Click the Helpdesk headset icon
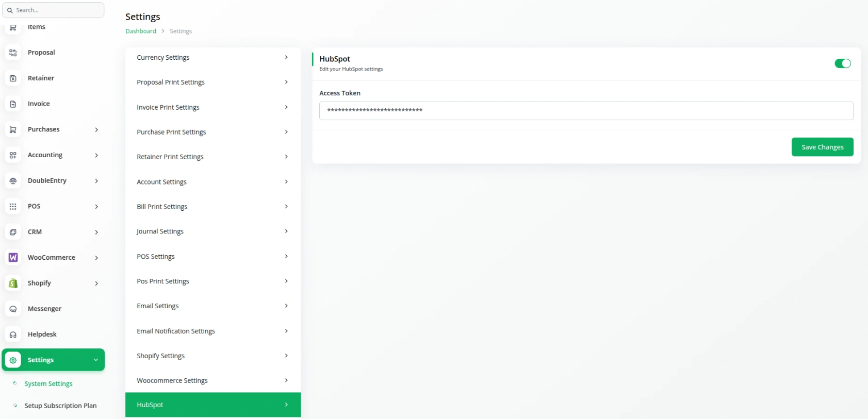The width and height of the screenshot is (868, 419). (13, 334)
